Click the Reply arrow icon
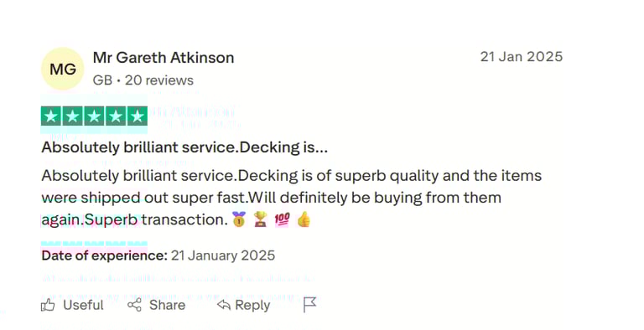This screenshot has width=644, height=330. point(223,305)
